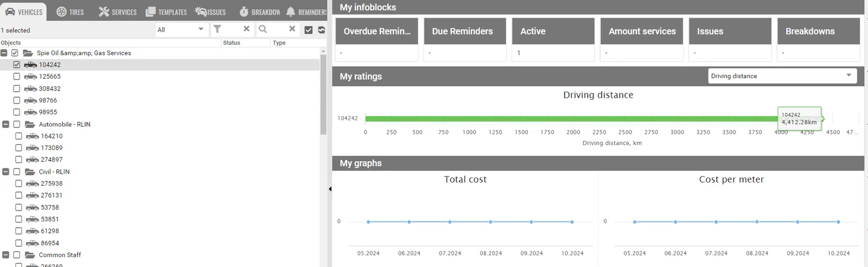Screen dimensions: 868x267
Task: Check the Automobile - RLIN group checkbox
Action: click(17, 124)
